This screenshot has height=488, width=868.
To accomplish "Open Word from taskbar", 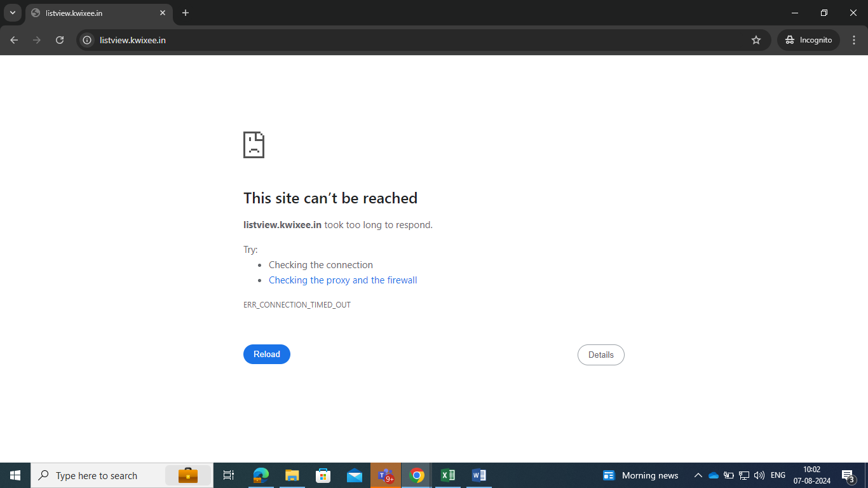I will pyautogui.click(x=479, y=475).
